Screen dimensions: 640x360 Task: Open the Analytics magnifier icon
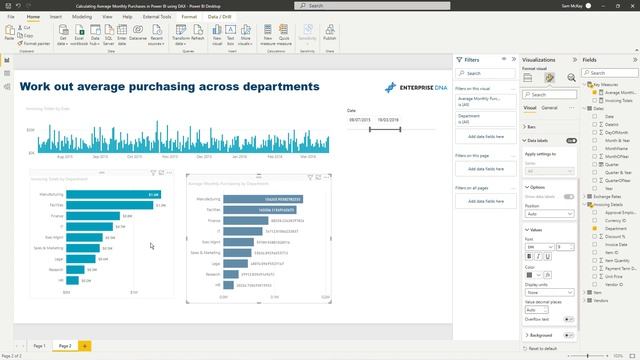tap(571, 78)
